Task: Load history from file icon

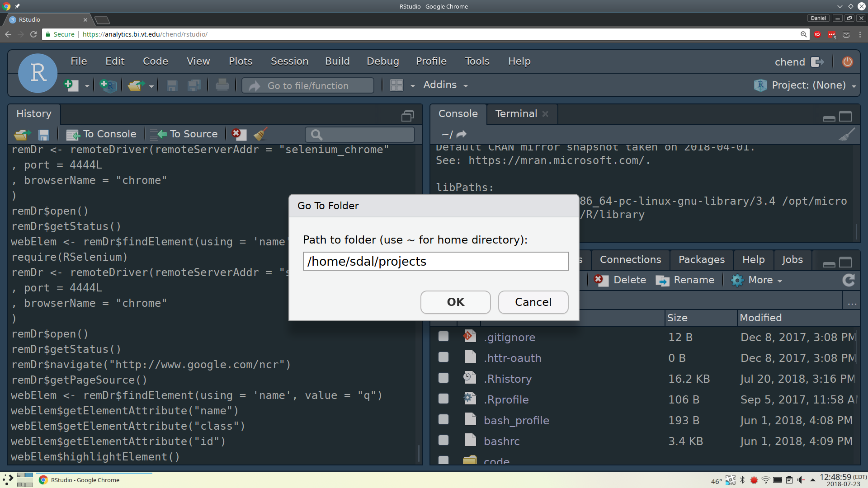Action: (22, 134)
